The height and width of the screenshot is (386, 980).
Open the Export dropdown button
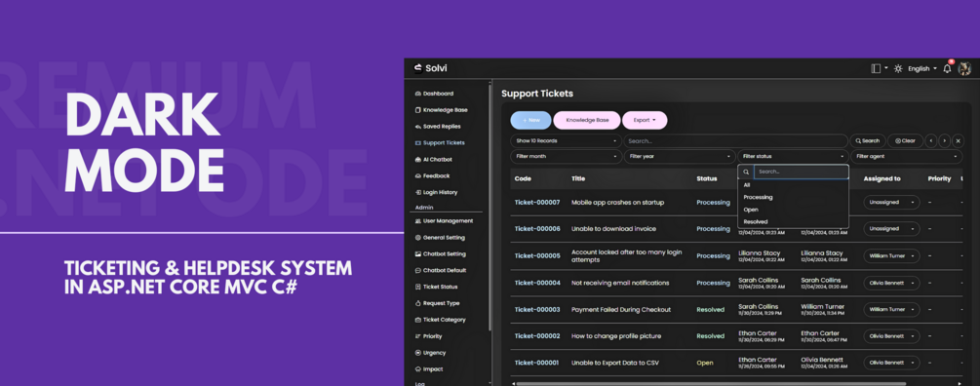645,121
